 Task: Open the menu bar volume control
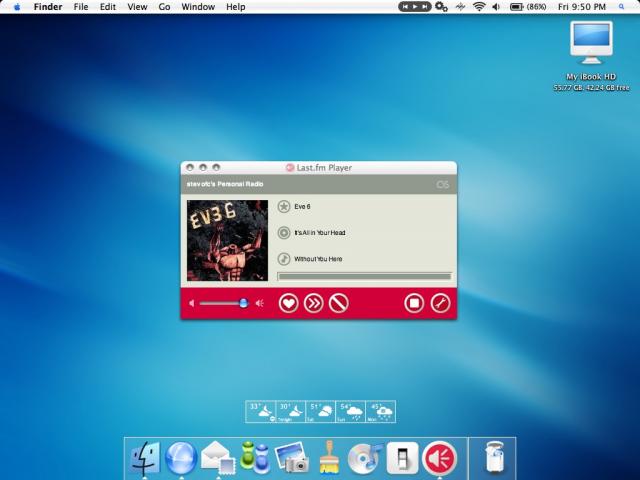[496, 7]
